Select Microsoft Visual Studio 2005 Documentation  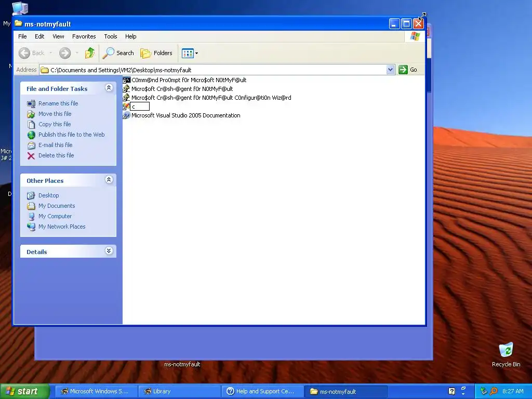(x=185, y=115)
